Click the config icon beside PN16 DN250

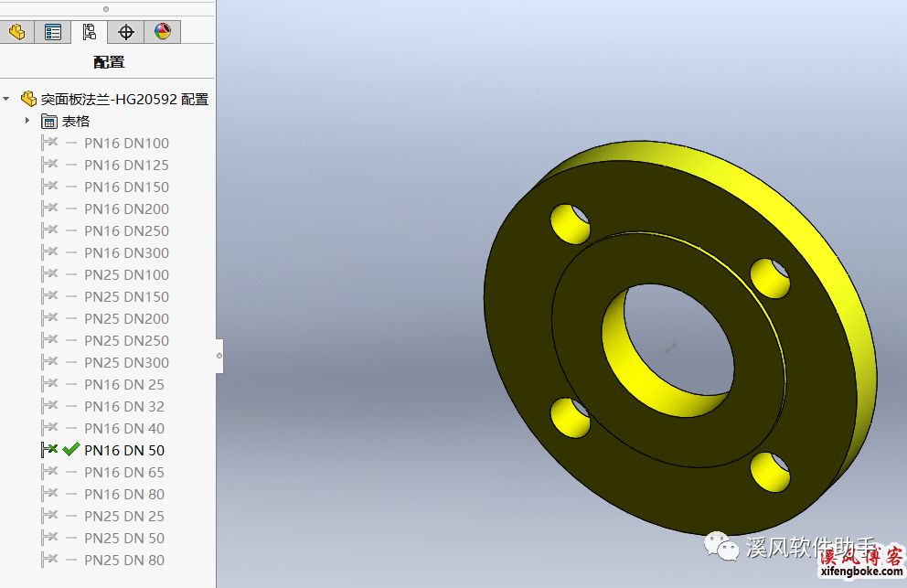pos(49,230)
